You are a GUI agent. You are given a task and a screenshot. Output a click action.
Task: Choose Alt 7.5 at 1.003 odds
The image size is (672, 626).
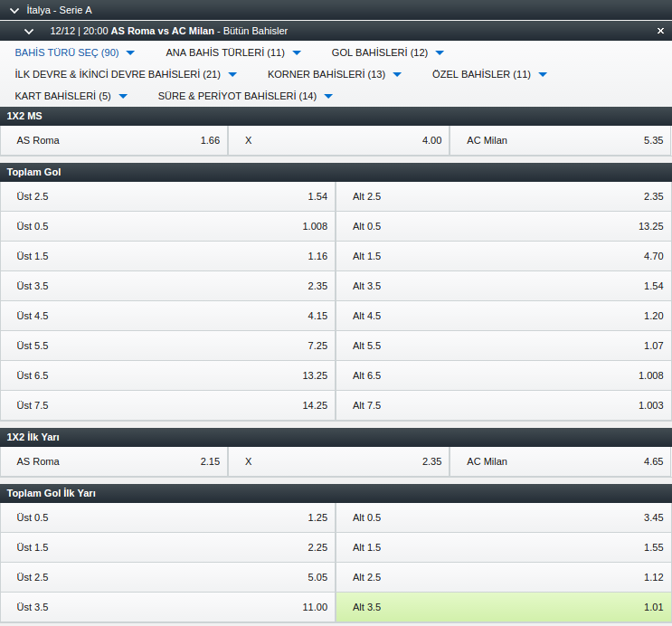point(504,405)
